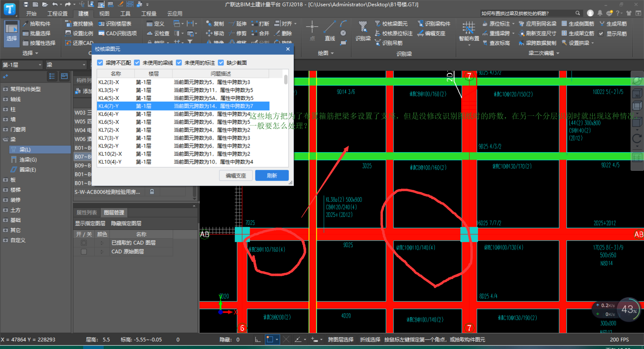Viewport: 644px width, 349px height.
Task: Click the 云检查 tool
Action: [158, 34]
